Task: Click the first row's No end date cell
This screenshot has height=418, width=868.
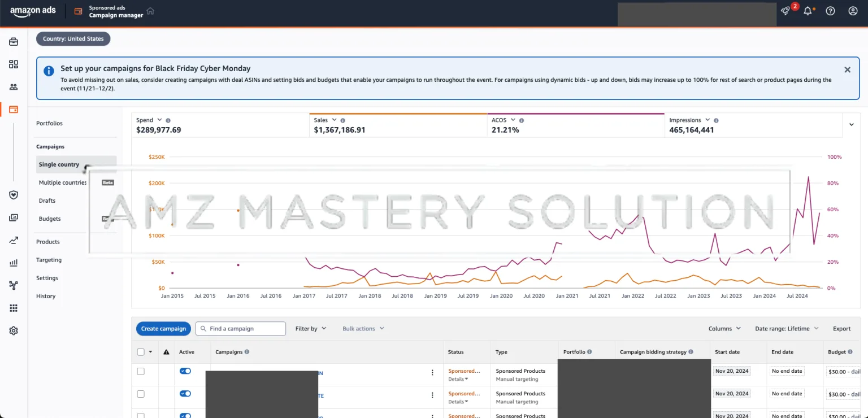Action: pos(787,371)
